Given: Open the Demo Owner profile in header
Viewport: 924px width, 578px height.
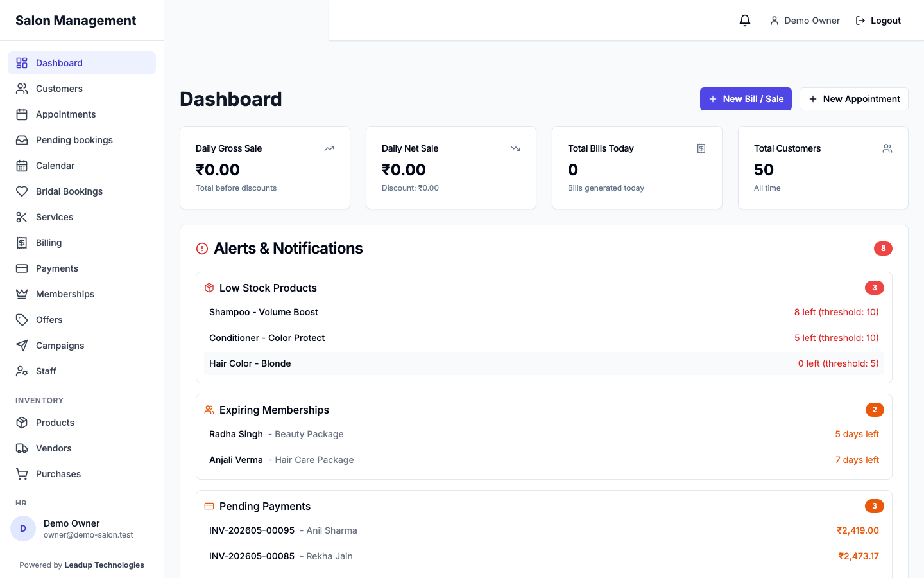Looking at the screenshot, I should [x=805, y=21].
